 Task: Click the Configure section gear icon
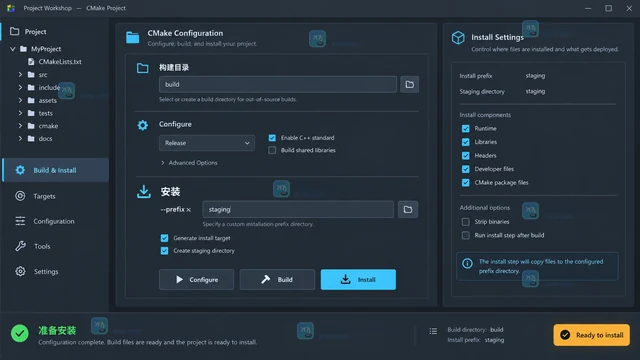pyautogui.click(x=142, y=125)
